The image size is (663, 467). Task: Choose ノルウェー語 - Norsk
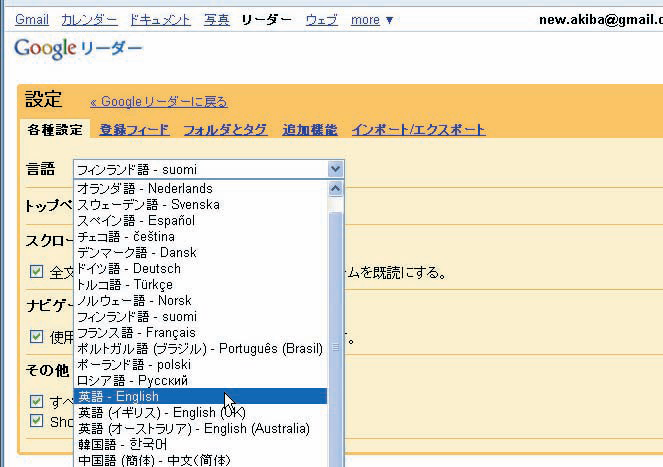pos(200,300)
